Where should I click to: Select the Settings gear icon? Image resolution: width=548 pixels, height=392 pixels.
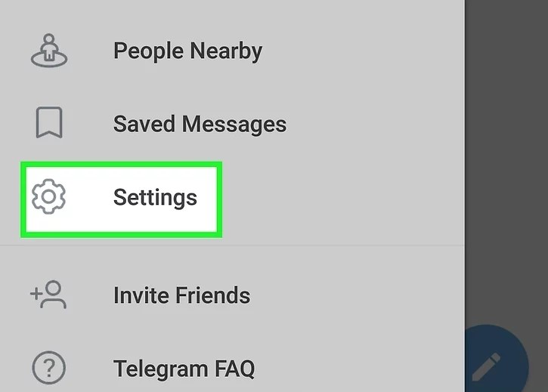tap(48, 196)
